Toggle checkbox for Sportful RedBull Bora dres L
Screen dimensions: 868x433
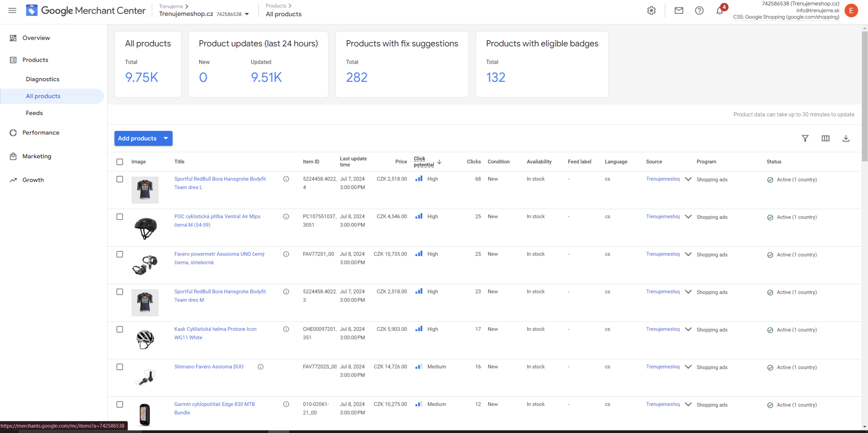click(120, 178)
